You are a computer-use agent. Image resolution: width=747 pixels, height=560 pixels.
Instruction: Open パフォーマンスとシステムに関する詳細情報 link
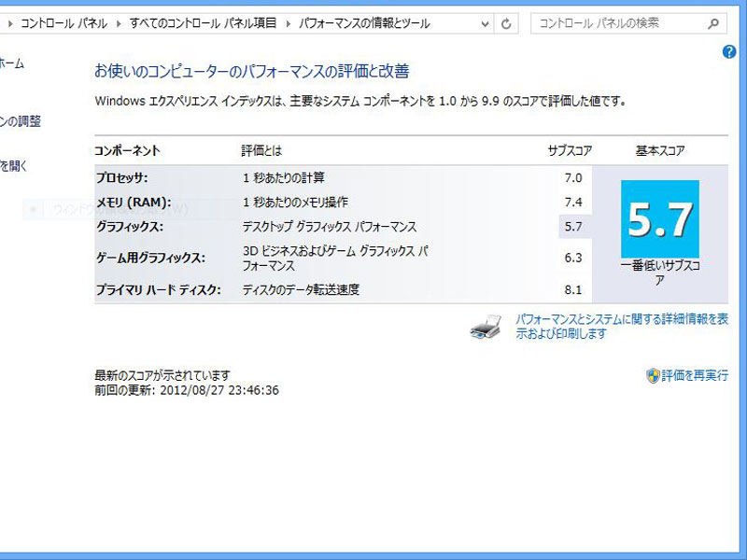point(622,326)
